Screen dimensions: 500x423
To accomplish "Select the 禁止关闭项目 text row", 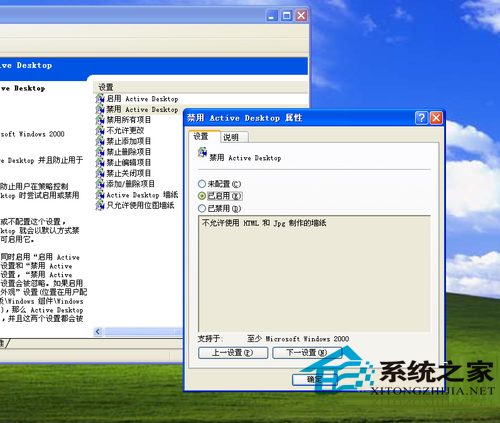I will coord(129,173).
